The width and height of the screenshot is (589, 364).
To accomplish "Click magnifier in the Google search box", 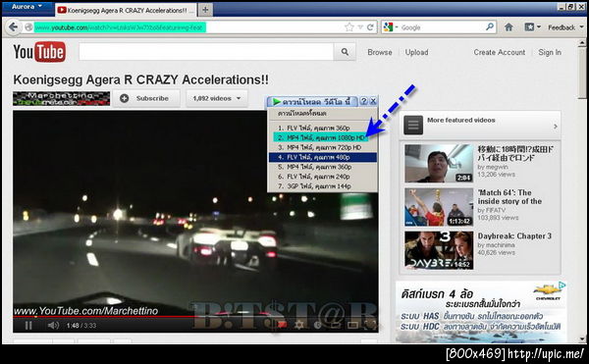I will [x=490, y=27].
